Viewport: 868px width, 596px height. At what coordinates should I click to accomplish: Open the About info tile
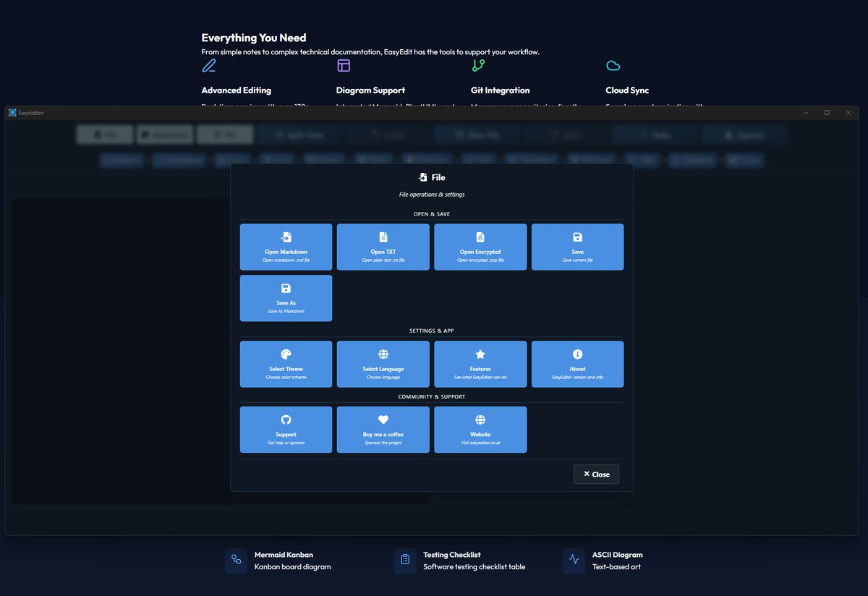click(x=577, y=364)
